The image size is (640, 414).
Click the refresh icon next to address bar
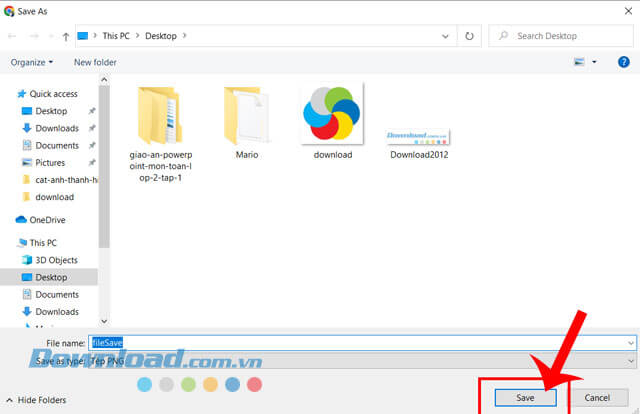click(x=469, y=36)
